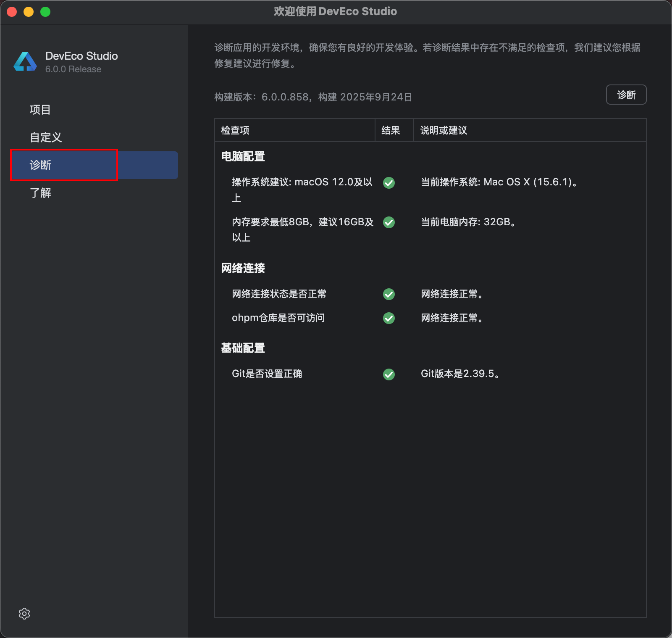Click the green checkmark for macOS version check
The height and width of the screenshot is (638, 672).
click(389, 183)
